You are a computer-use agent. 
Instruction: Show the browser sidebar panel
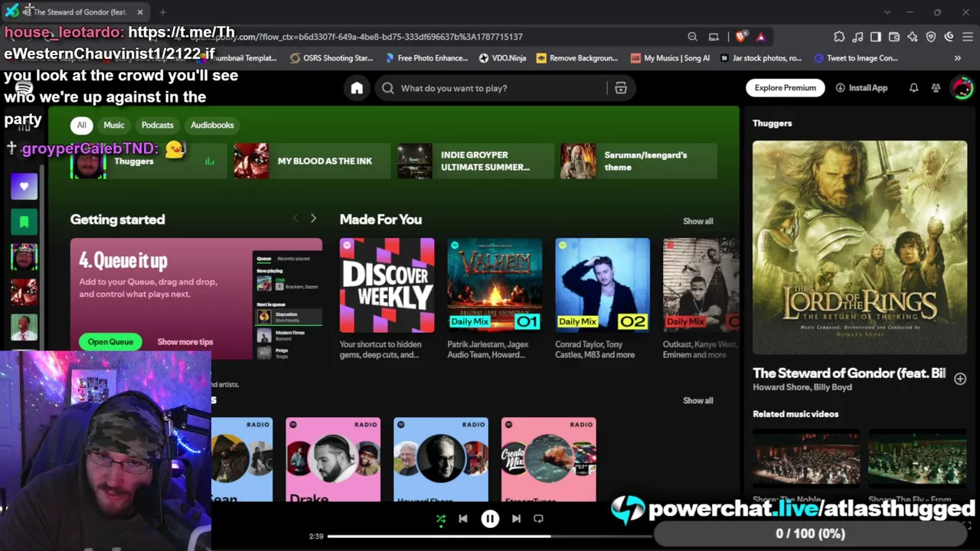(x=876, y=37)
